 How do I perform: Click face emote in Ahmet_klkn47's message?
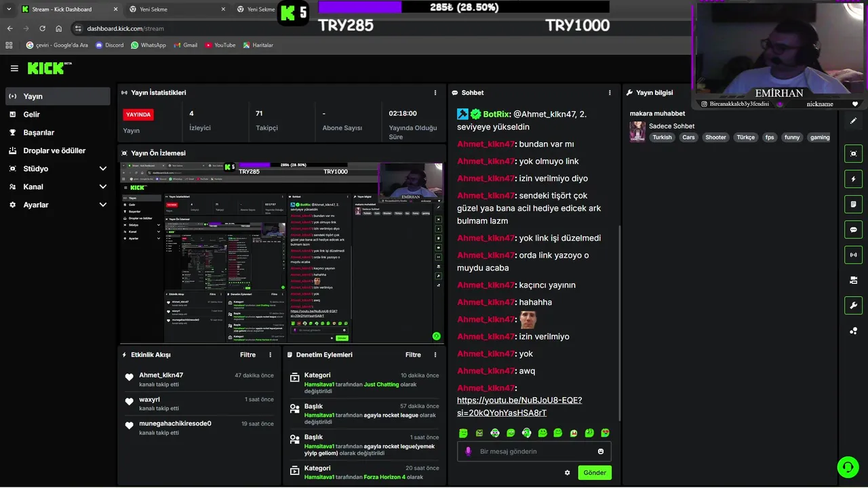(528, 319)
